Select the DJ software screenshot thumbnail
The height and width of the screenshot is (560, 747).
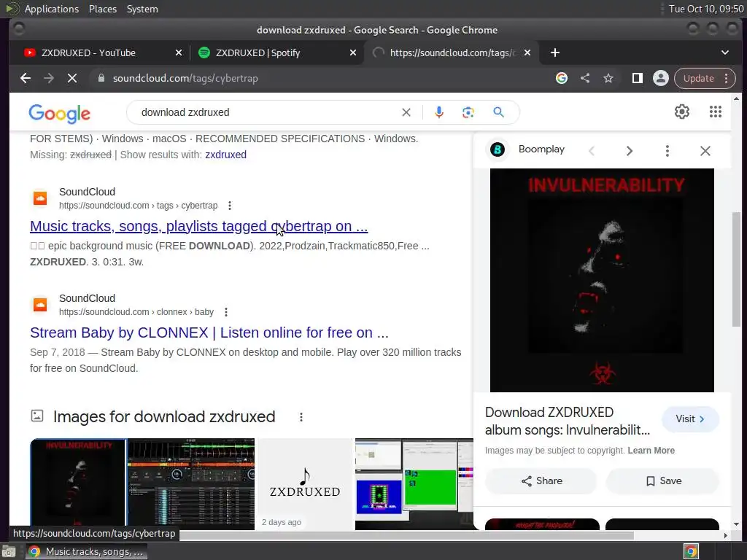coord(191,484)
